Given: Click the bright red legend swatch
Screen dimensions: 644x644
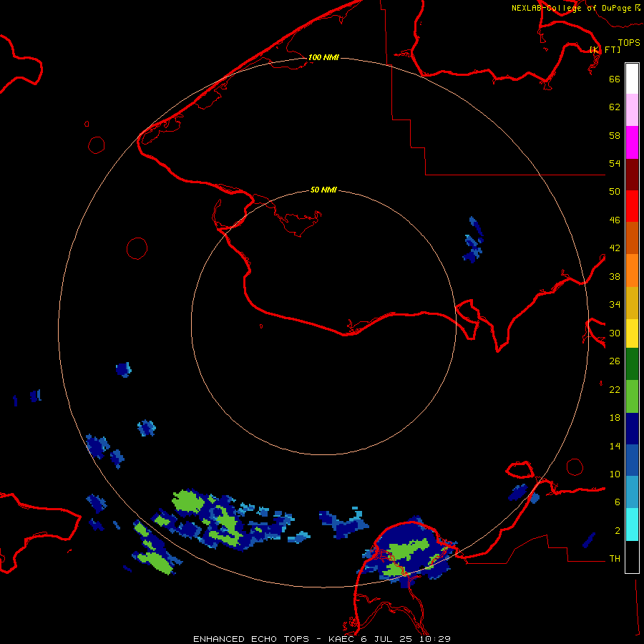Looking at the screenshot, I should point(632,206).
